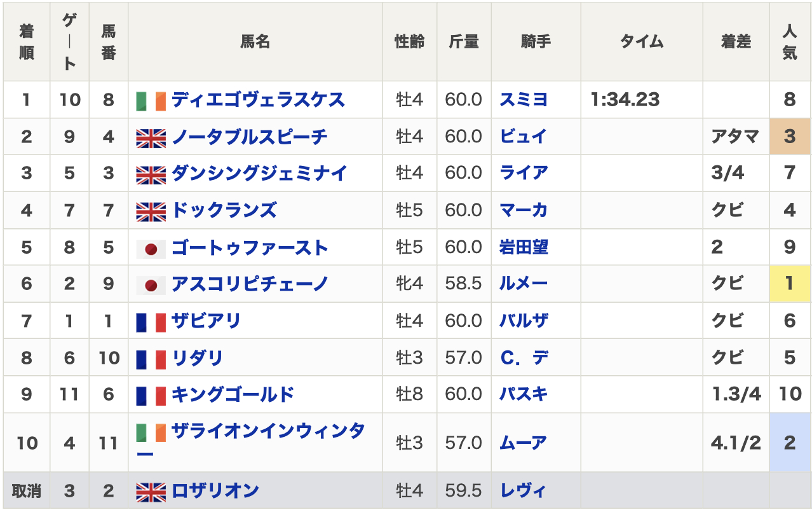Open horse link アスコリピチェーノ
Image resolution: width=812 pixels, height=510 pixels.
click(250, 284)
